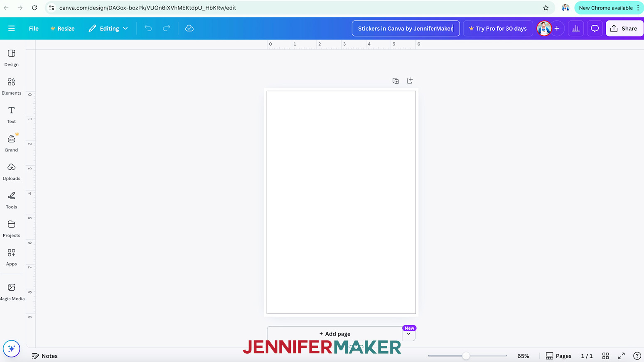Open the Text panel
The width and height of the screenshot is (644, 362).
12,115
